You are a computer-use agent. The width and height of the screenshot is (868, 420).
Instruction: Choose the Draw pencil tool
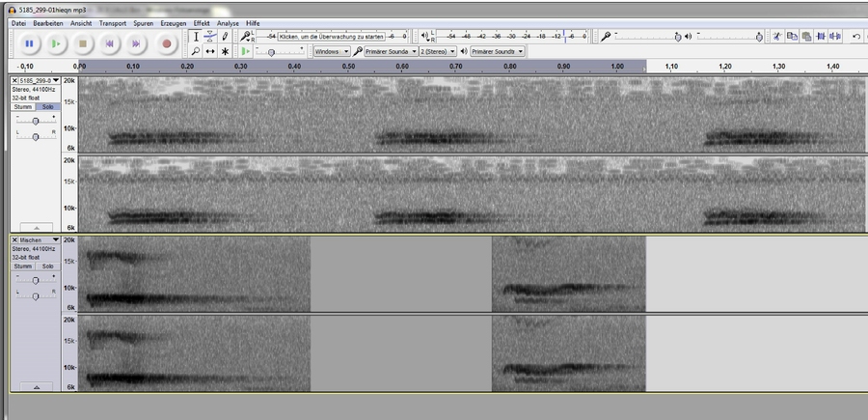(224, 37)
